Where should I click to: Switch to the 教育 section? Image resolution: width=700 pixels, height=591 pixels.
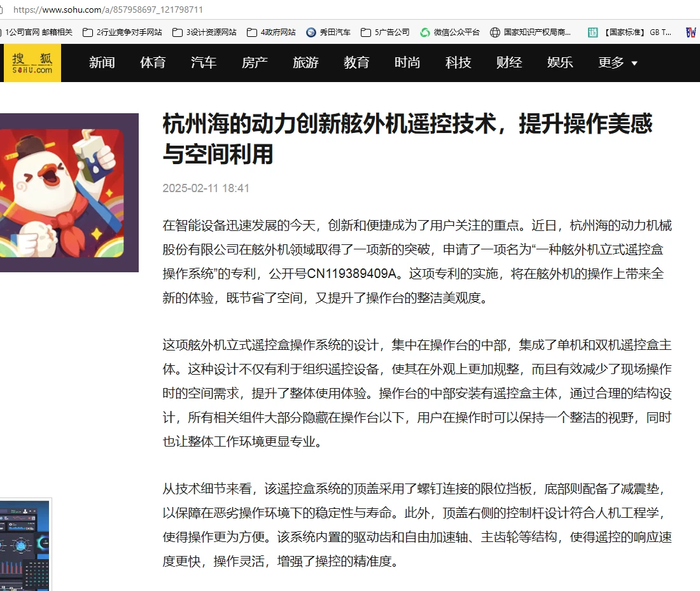tap(356, 62)
